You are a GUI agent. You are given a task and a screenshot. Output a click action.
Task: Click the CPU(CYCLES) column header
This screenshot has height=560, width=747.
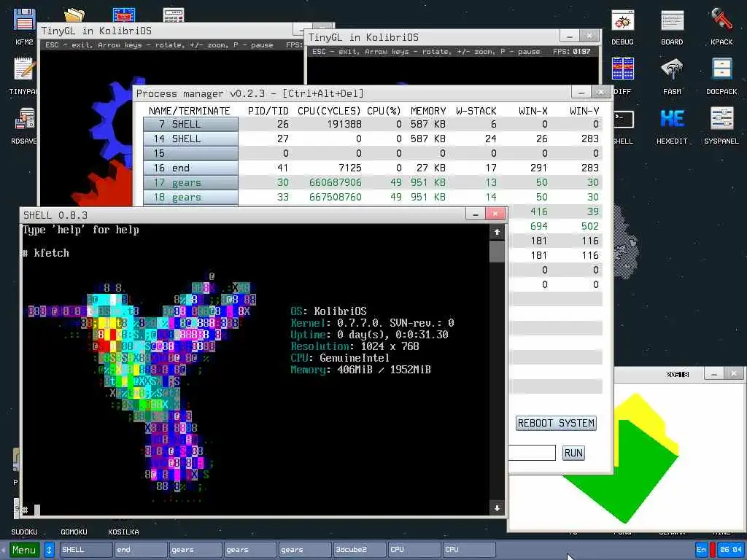coord(329,111)
